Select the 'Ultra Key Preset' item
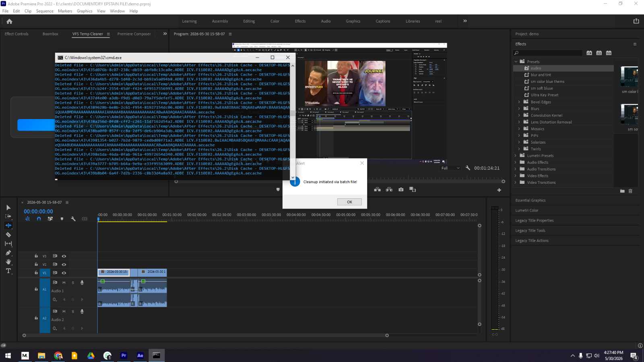 pyautogui.click(x=545, y=95)
